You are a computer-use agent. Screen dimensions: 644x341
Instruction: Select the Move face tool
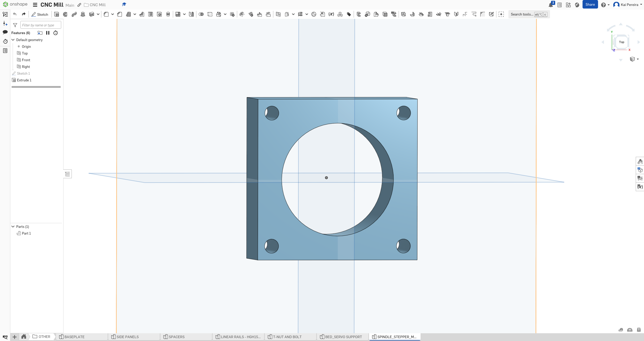[x=260, y=14]
